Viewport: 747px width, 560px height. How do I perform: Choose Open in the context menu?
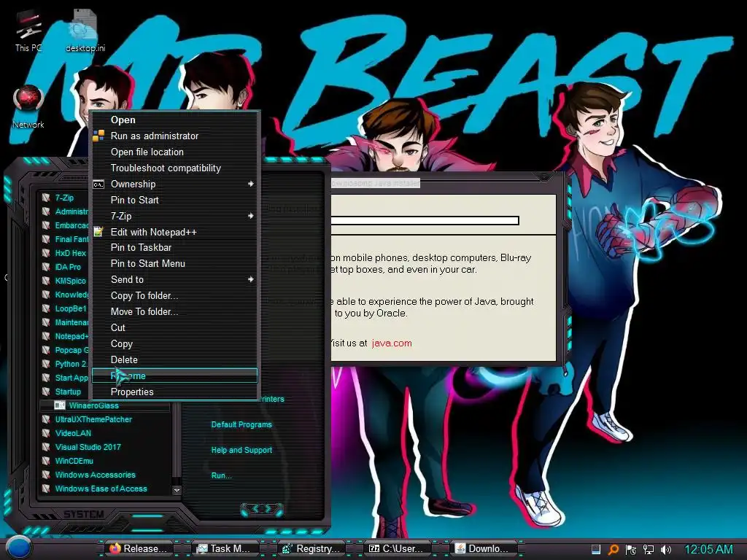(x=174, y=120)
